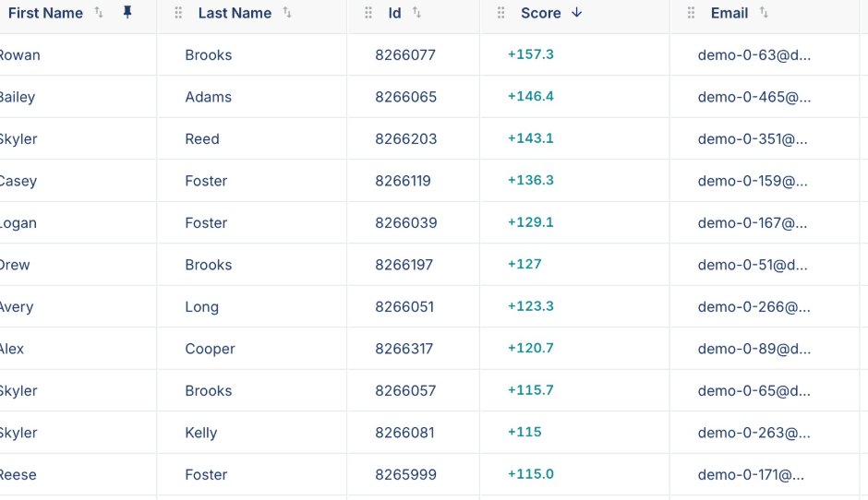The image size is (868, 500).
Task: Click the Score column drag handle
Action: (x=501, y=13)
